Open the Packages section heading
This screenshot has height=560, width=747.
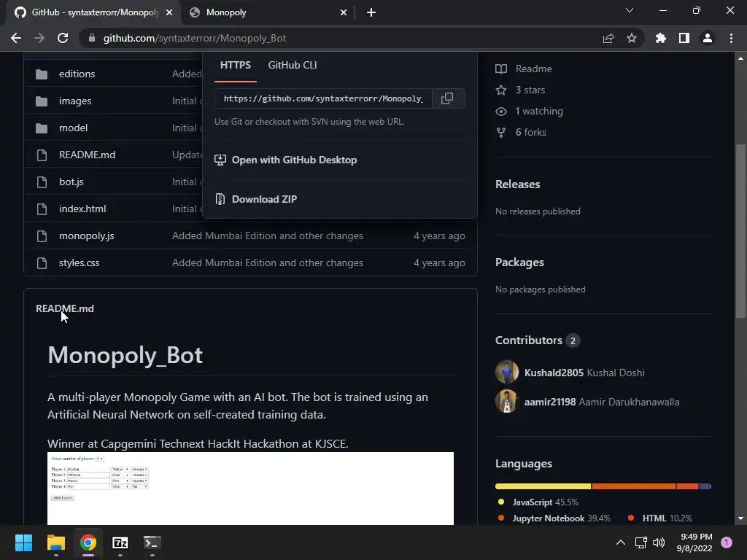pos(519,262)
